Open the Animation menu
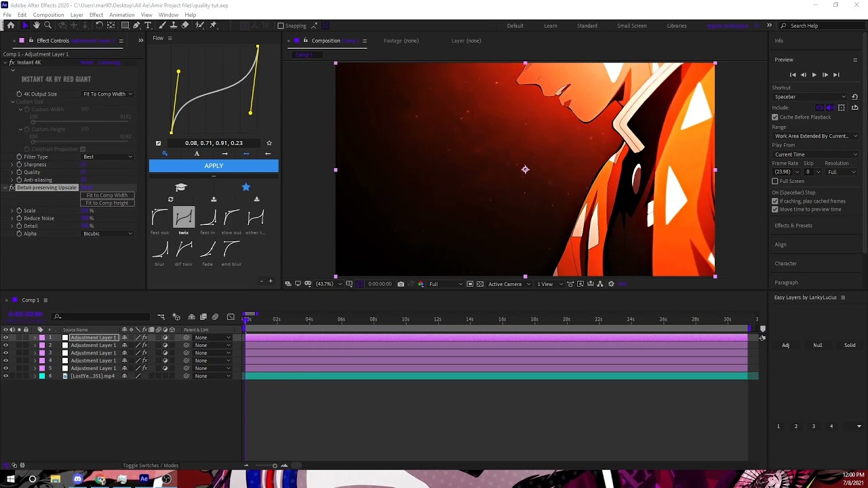868x488 pixels. coord(122,15)
